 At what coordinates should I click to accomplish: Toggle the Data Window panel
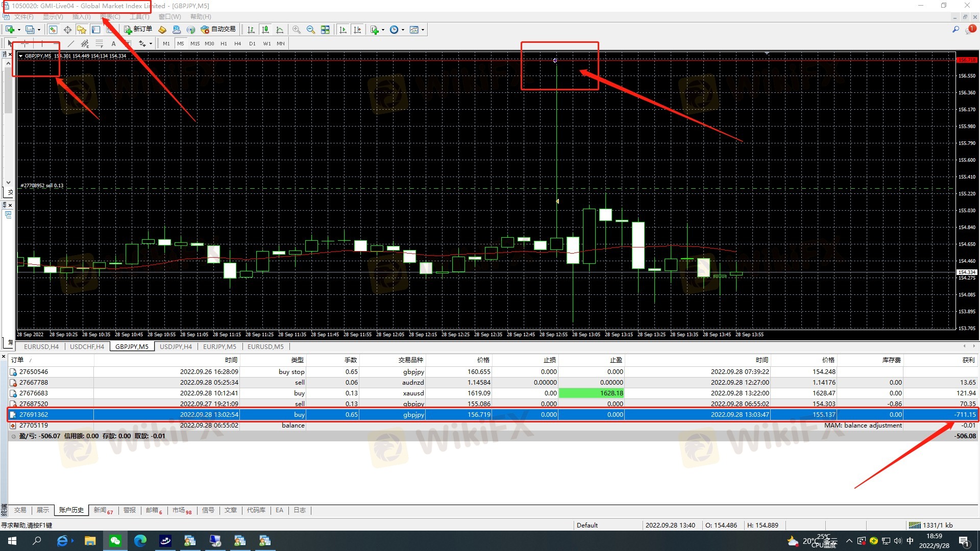(x=67, y=30)
